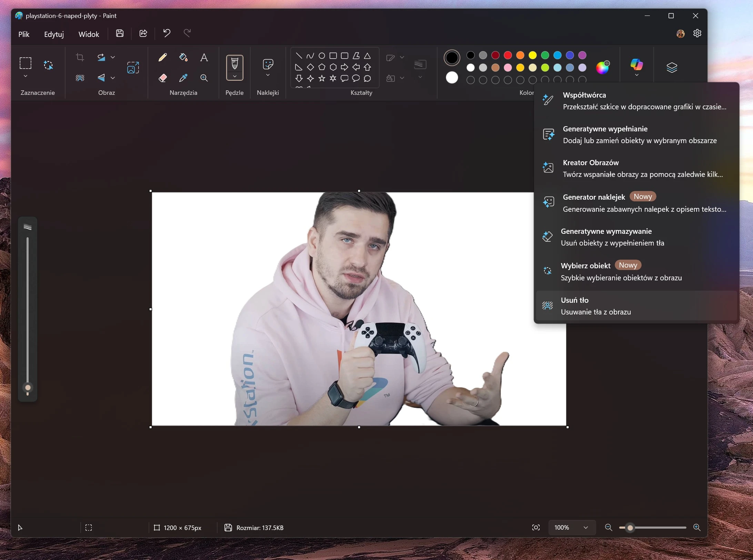Open the Stickers (Naklejki) tool
Screen dimensions: 753x560
268,64
